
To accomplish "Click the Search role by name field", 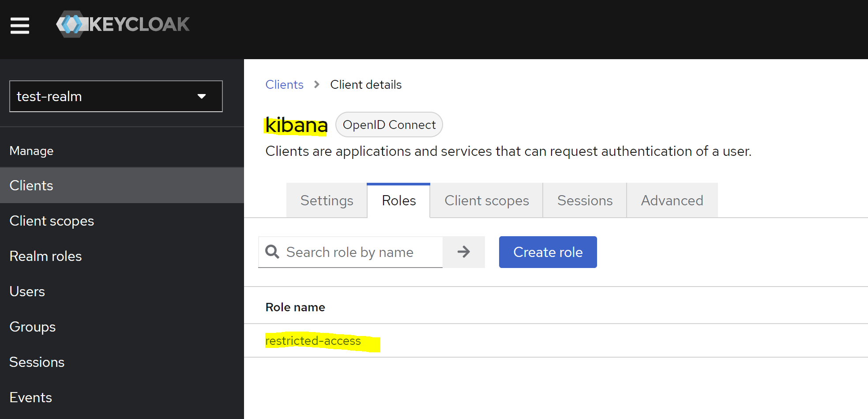I will click(x=353, y=252).
